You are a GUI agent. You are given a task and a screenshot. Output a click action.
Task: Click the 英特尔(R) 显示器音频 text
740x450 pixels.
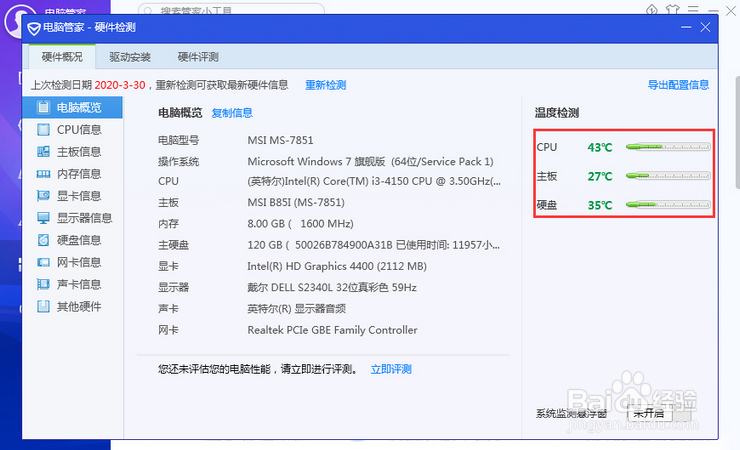tap(296, 308)
